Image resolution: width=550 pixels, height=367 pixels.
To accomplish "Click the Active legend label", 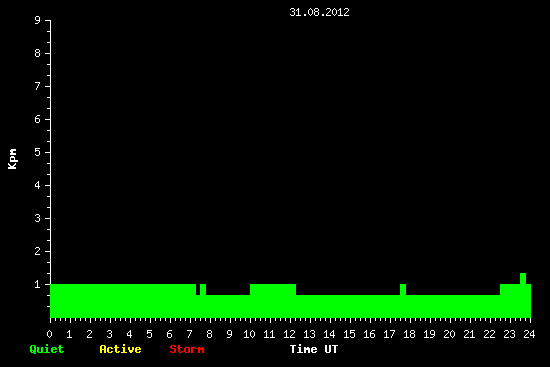I will point(120,349).
